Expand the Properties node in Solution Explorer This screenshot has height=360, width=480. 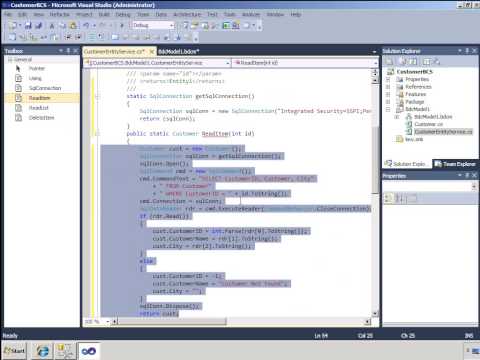pos(388,79)
